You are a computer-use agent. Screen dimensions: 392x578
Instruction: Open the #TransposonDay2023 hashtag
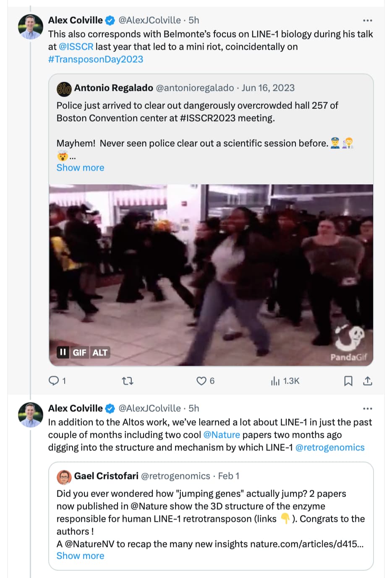click(96, 59)
